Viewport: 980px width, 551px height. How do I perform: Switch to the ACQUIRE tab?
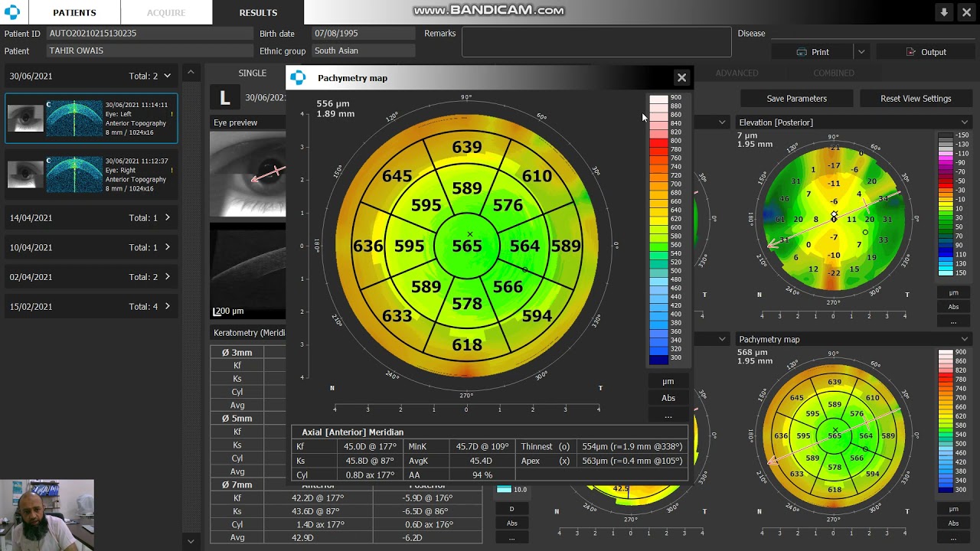pos(166,12)
